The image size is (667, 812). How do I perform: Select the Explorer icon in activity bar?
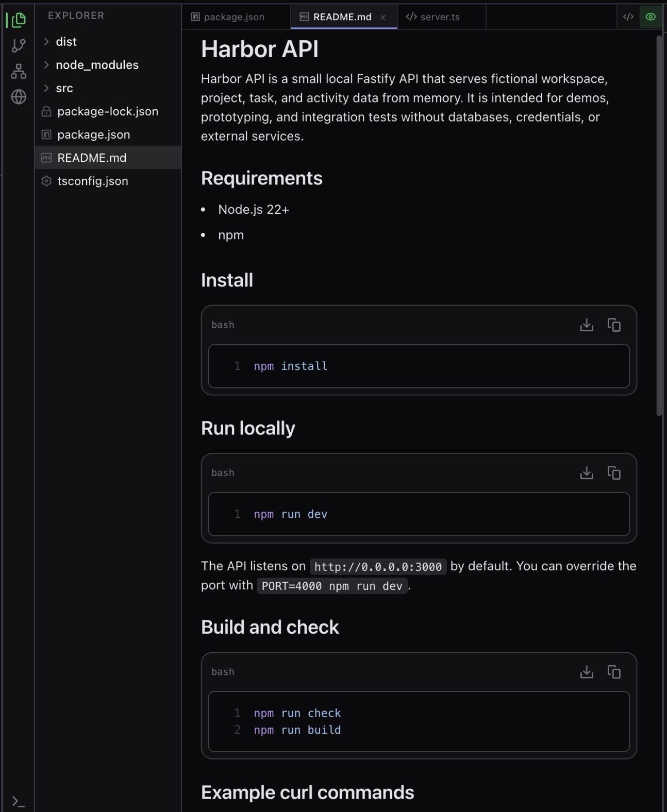pyautogui.click(x=18, y=21)
